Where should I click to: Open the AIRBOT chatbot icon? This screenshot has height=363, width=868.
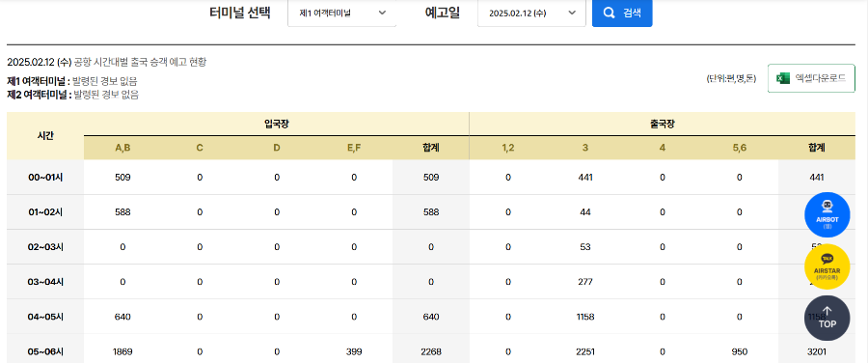[x=827, y=215]
